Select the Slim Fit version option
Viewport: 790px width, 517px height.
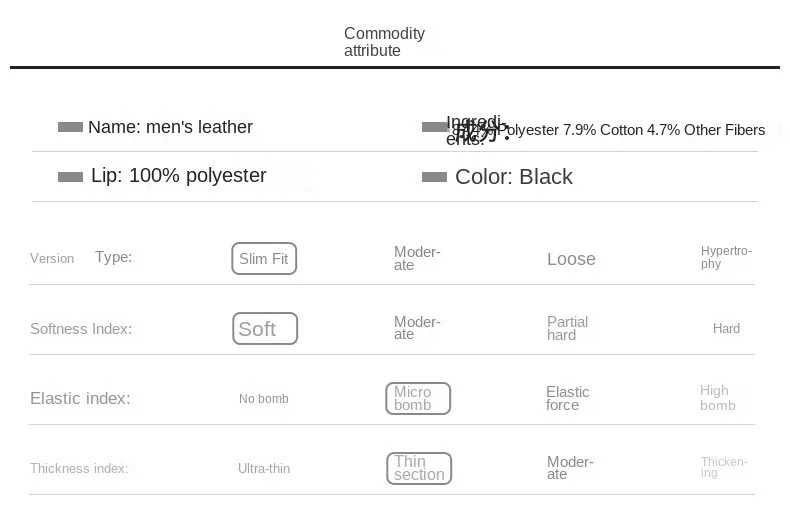click(264, 259)
